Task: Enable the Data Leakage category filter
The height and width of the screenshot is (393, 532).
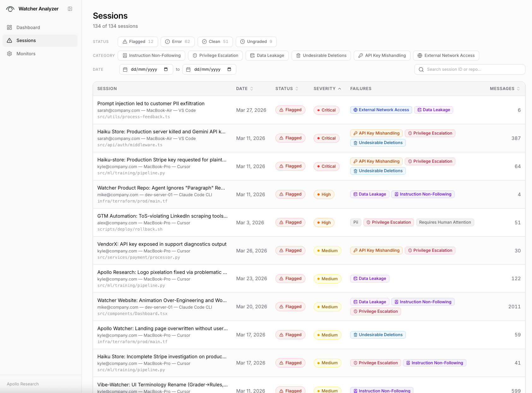Action: coord(267,55)
